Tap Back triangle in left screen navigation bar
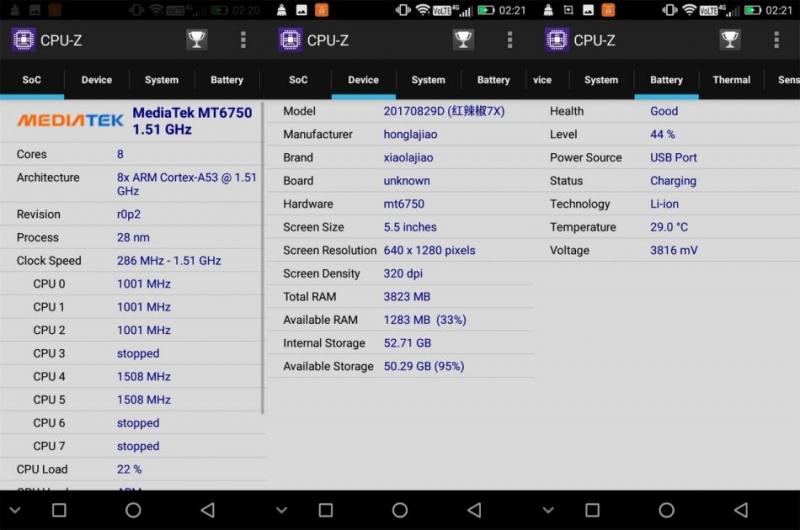Viewport: 800px width, 530px height. tap(208, 510)
